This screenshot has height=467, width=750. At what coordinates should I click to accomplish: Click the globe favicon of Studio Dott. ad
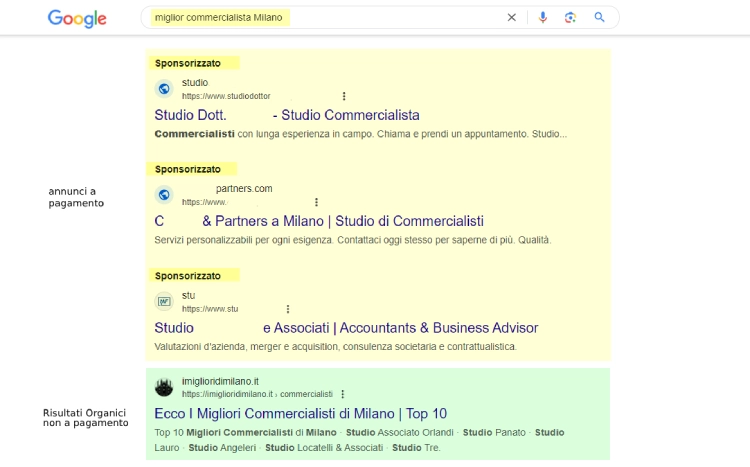[164, 89]
